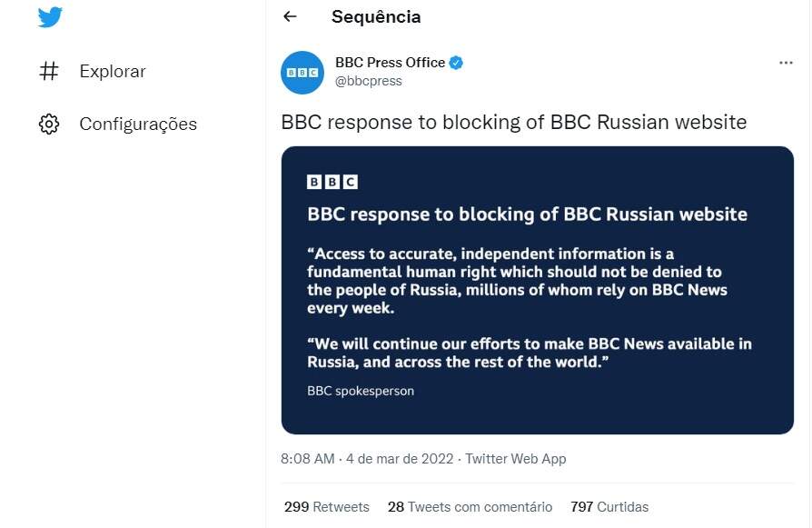812x528 pixels.
Task: Click the BBC Press Office account name
Action: click(x=390, y=63)
